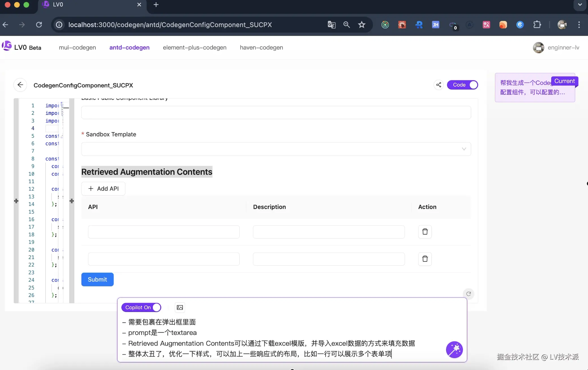The image size is (588, 370).
Task: Click the back arrow beside component title
Action: point(20,85)
